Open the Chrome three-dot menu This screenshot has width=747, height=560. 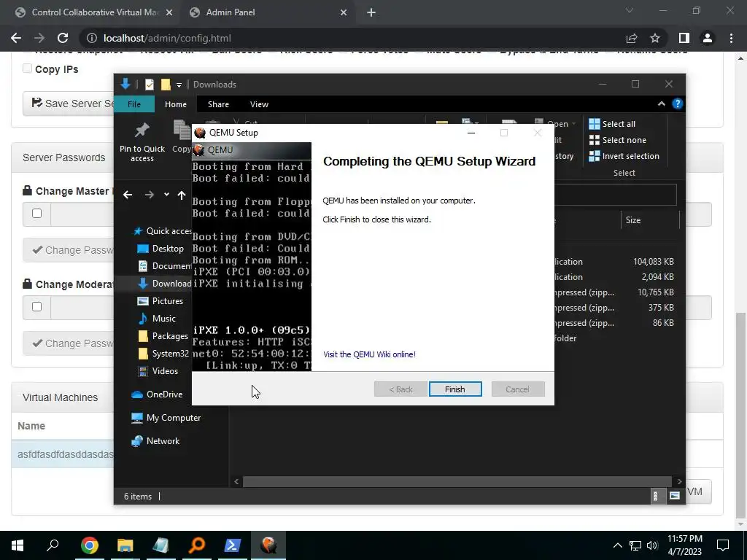[731, 38]
